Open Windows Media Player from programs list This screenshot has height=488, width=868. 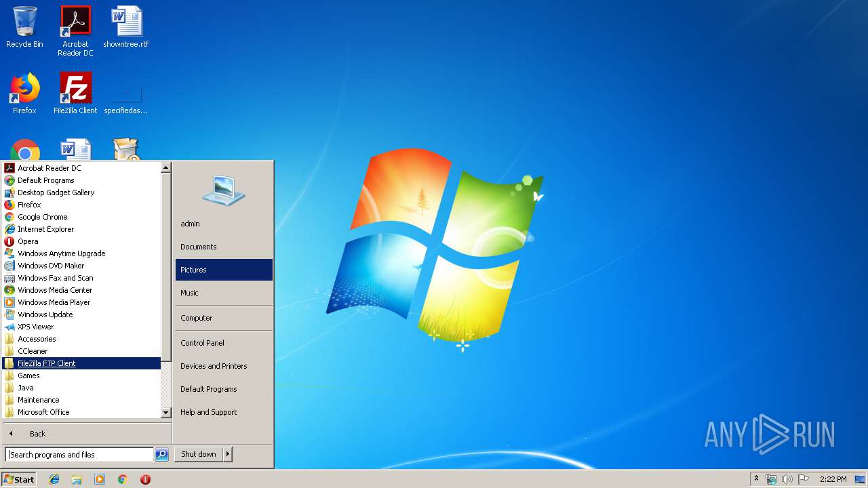click(x=81, y=302)
